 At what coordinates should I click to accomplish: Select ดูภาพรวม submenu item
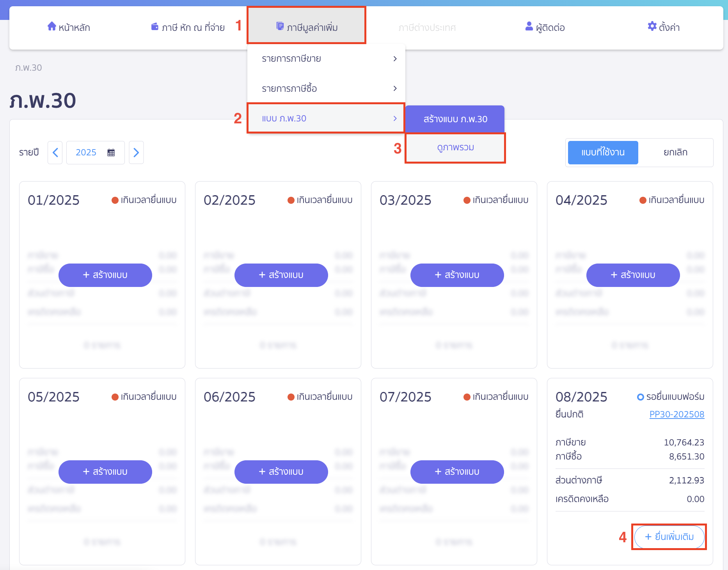pos(455,148)
